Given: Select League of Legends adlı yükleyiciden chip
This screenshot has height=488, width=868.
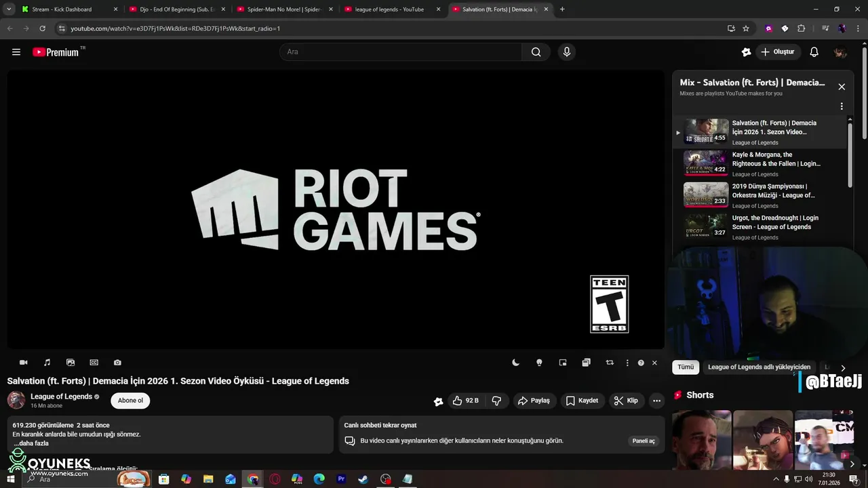Looking at the screenshot, I should pyautogui.click(x=759, y=367).
